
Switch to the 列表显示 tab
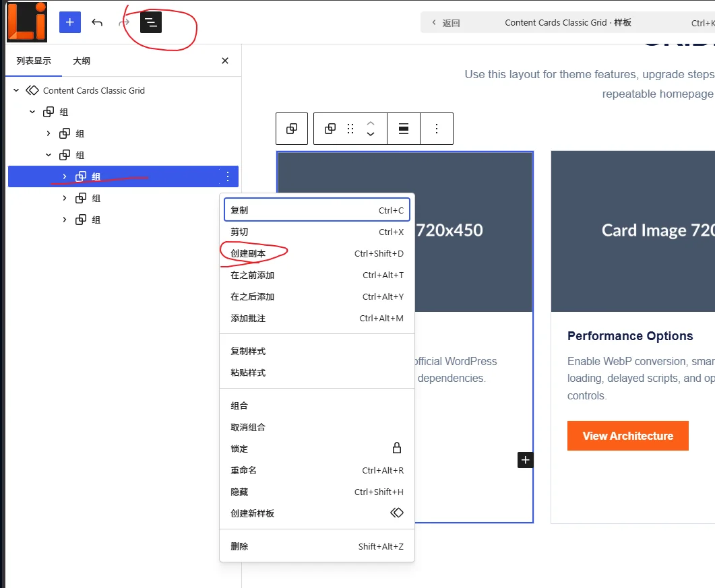coord(34,61)
